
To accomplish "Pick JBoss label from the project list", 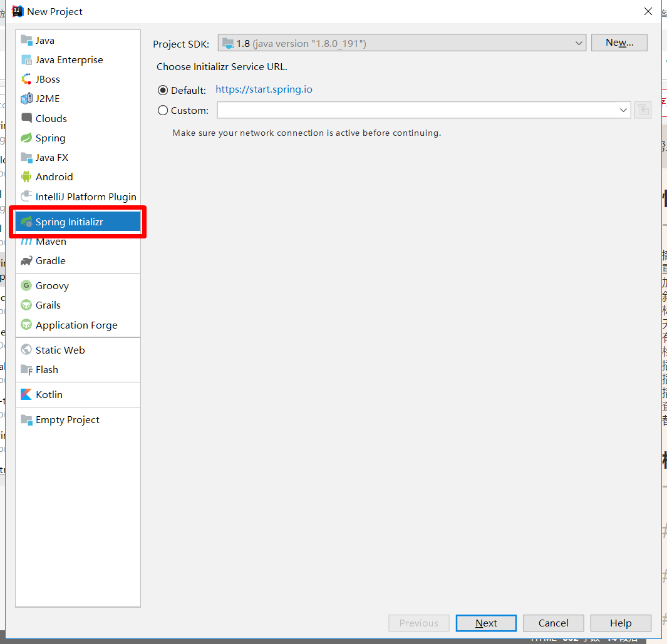I will [x=48, y=79].
